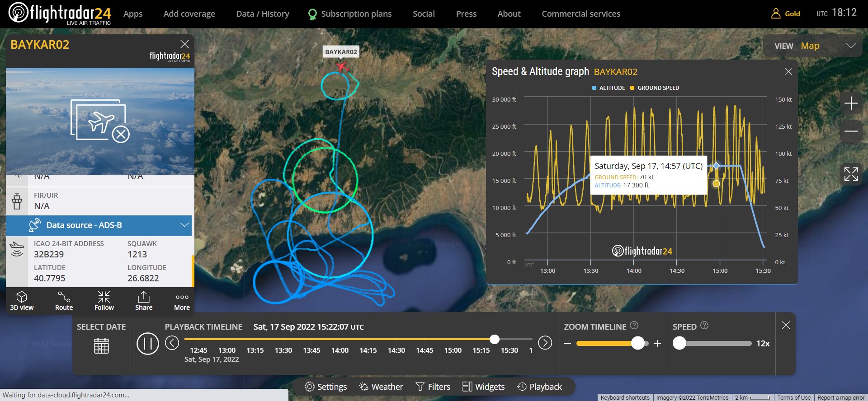Step playback timeline forward

[545, 343]
